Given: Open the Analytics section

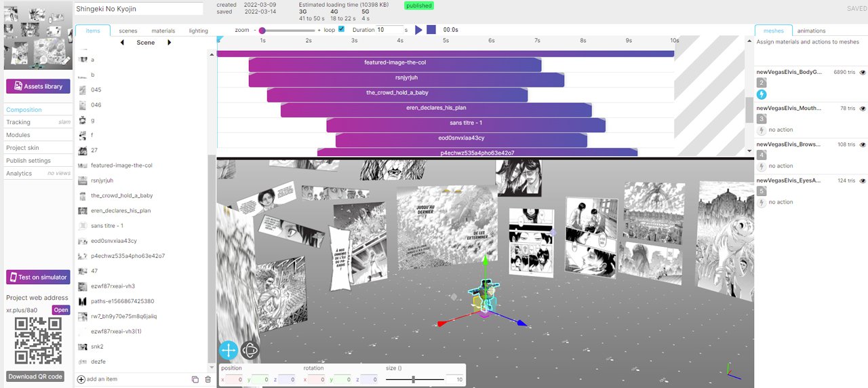Looking at the screenshot, I should pos(38,174).
